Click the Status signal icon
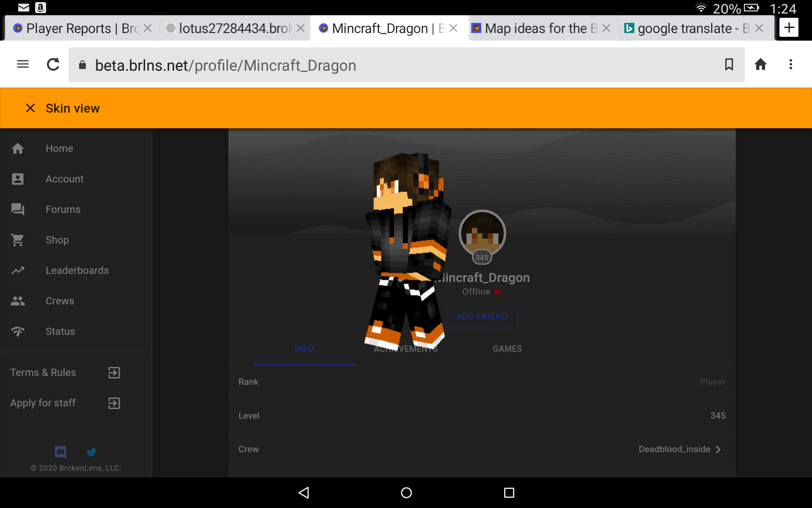 pos(18,331)
